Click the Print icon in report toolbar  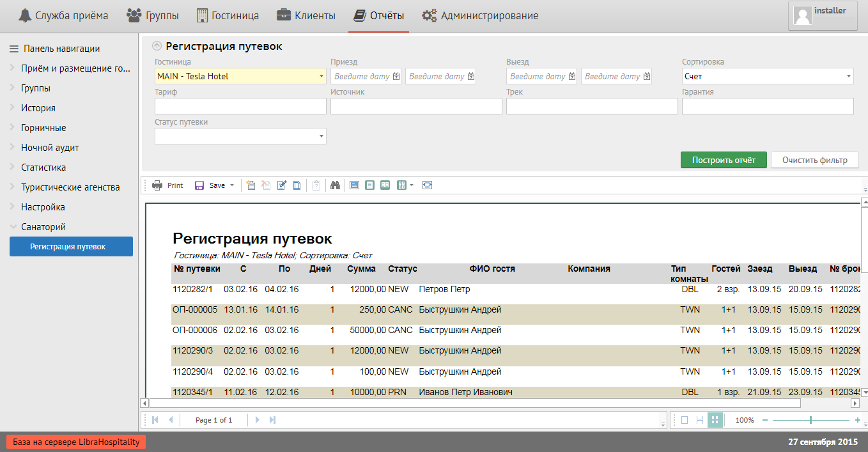coord(157,185)
